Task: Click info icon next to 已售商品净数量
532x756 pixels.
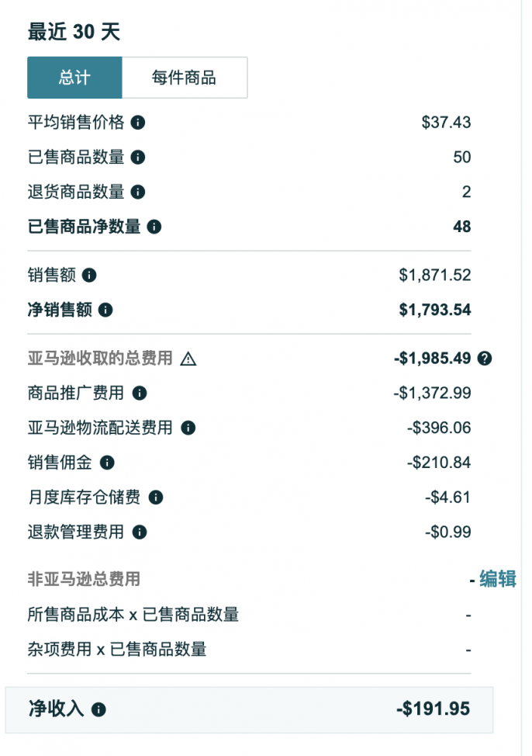Action: pos(154,227)
